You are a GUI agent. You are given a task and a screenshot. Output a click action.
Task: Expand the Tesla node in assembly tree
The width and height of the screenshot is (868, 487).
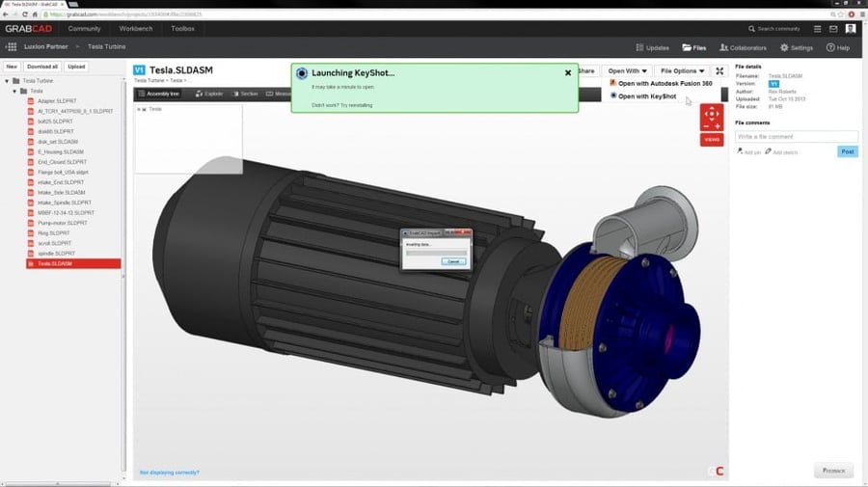[139, 110]
